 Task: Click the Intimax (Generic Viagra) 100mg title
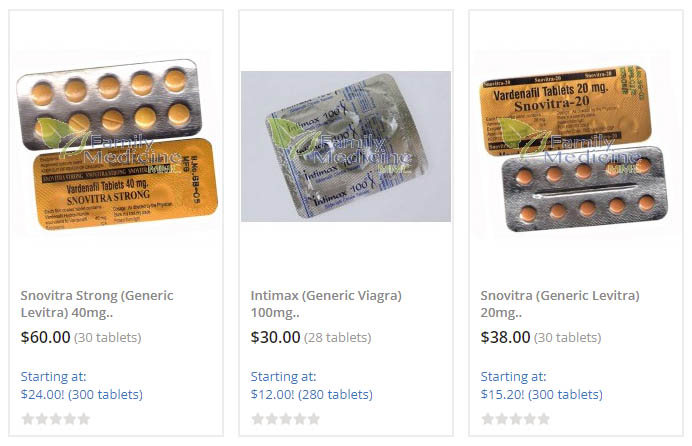click(x=326, y=304)
